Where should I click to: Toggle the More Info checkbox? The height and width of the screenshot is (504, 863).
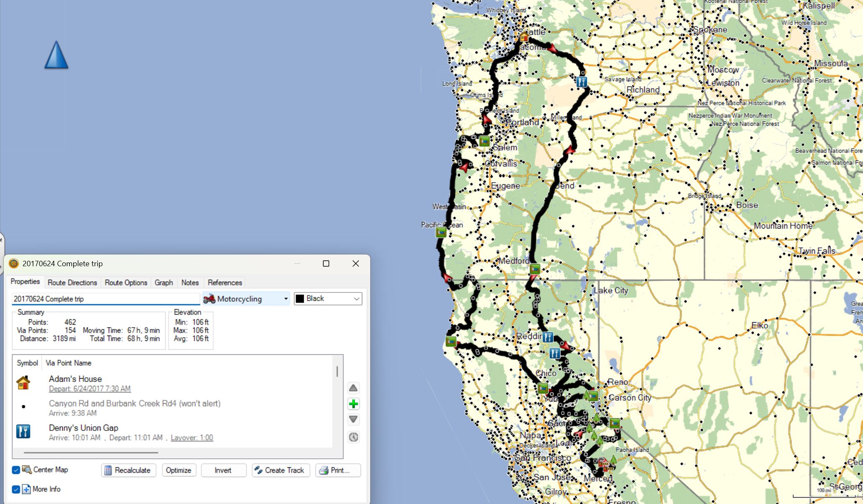pyautogui.click(x=16, y=489)
